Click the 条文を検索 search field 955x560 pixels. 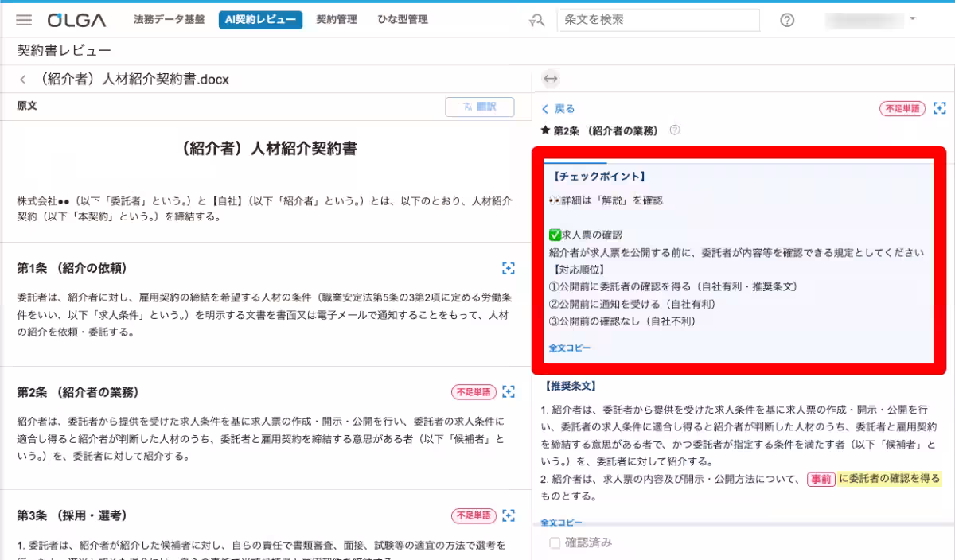pos(658,20)
